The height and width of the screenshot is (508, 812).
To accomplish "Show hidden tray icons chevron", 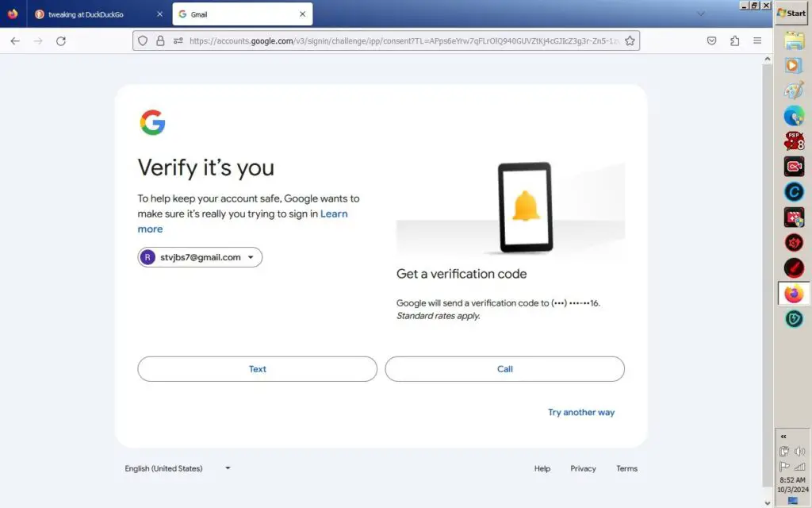I will tap(783, 437).
